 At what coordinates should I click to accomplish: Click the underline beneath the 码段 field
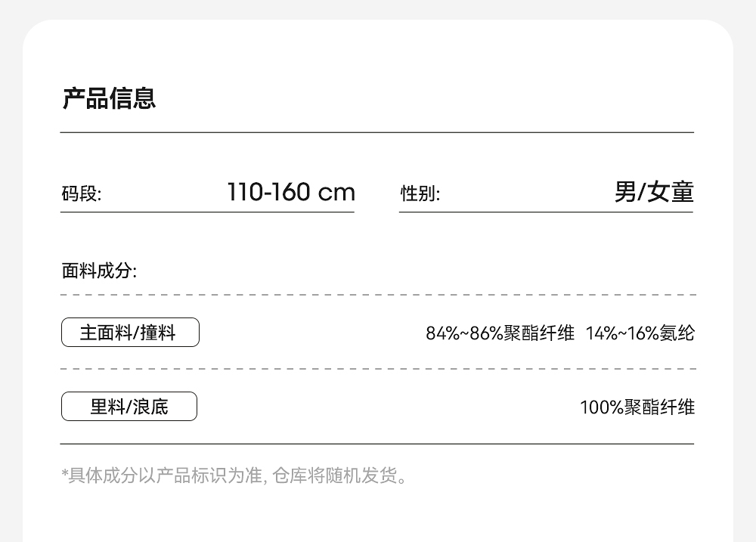207,212
